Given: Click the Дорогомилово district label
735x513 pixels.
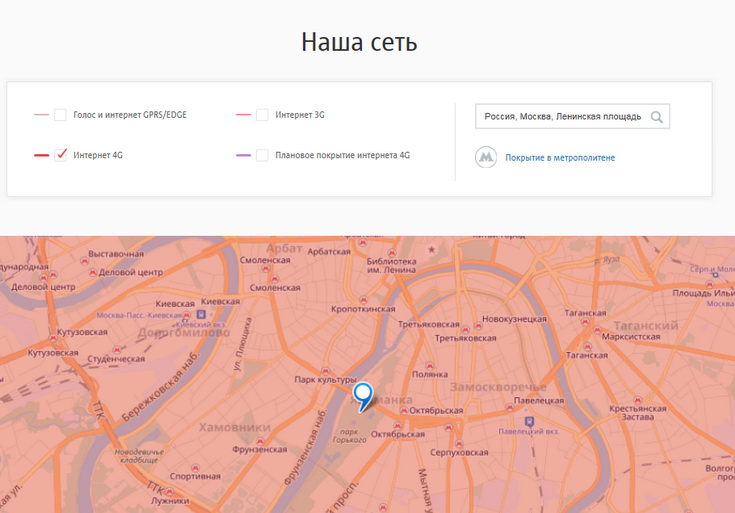Looking at the screenshot, I should [184, 332].
